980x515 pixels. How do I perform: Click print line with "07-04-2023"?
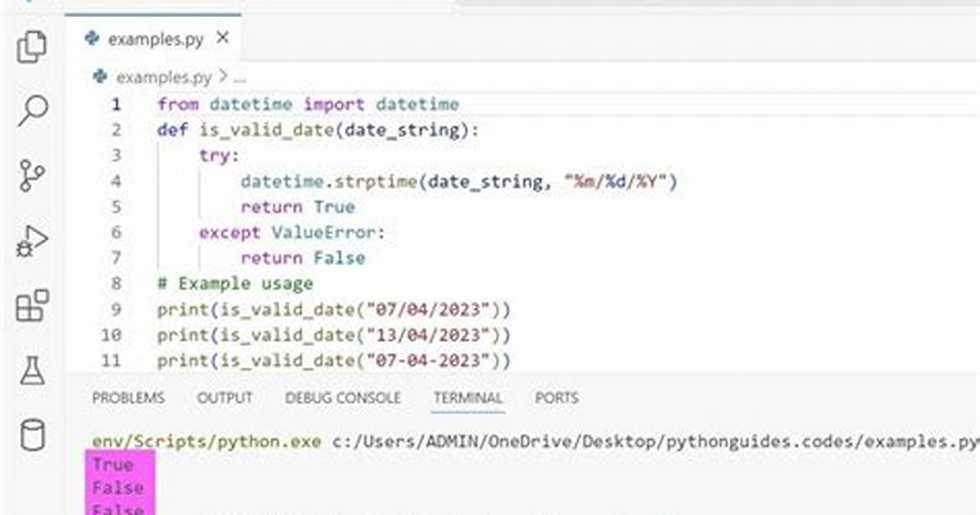(333, 361)
